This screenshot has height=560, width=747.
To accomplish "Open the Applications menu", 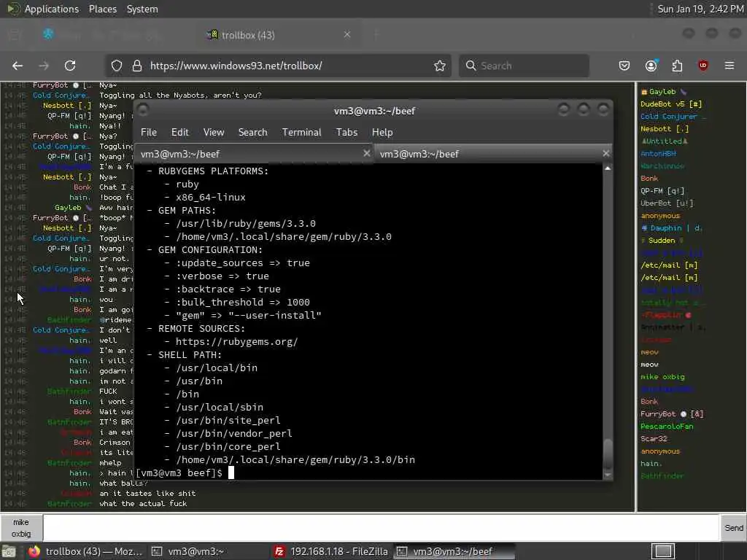I will [x=52, y=9].
